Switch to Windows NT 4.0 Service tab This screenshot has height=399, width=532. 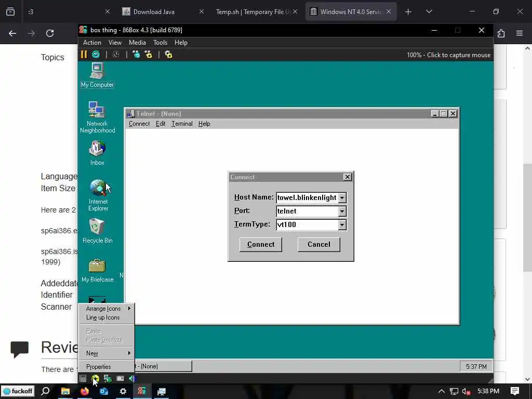pos(351,11)
